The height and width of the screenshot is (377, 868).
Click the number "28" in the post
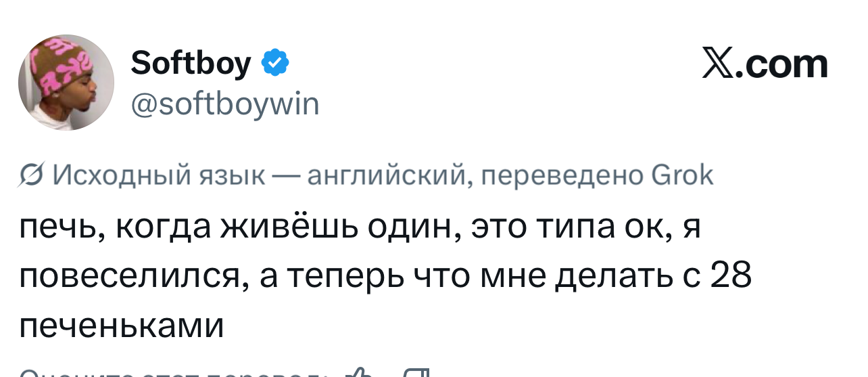click(x=732, y=278)
